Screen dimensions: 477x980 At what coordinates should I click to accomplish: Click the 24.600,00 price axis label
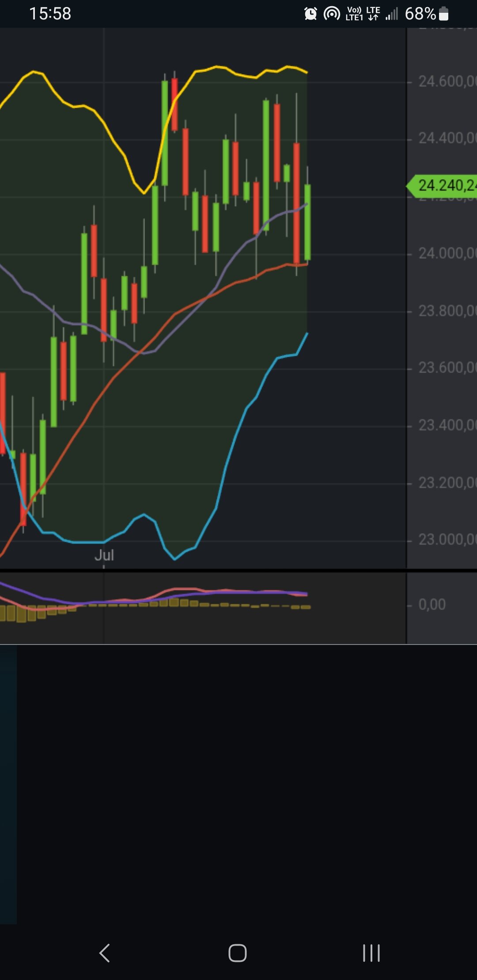[446, 81]
